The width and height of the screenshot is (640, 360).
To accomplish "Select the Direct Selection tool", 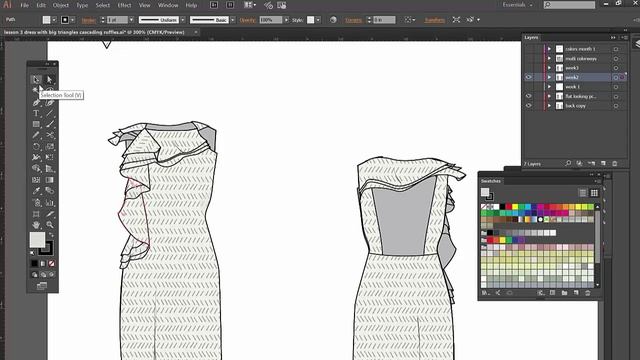I will pos(49,80).
